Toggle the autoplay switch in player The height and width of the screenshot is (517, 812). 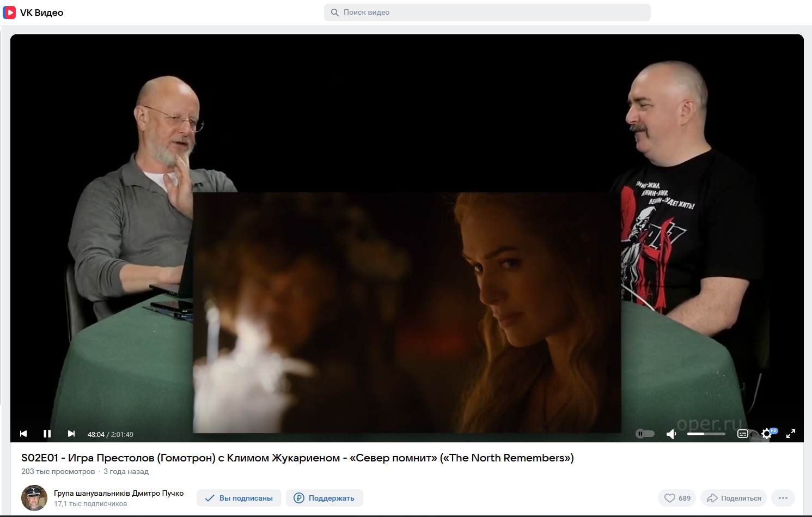pyautogui.click(x=645, y=434)
